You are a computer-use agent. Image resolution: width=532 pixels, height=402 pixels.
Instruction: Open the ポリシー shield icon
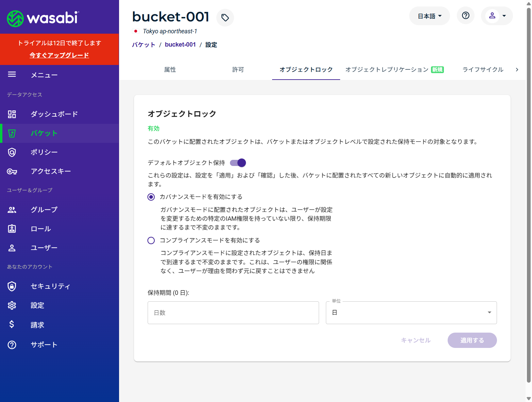[x=12, y=152]
